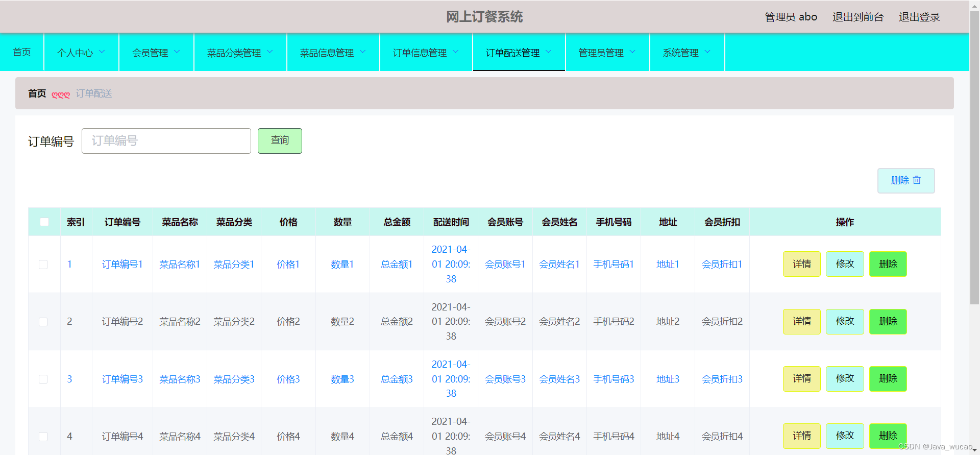
Task: Click the arrow icon beside 会员管理
Action: click(x=177, y=52)
